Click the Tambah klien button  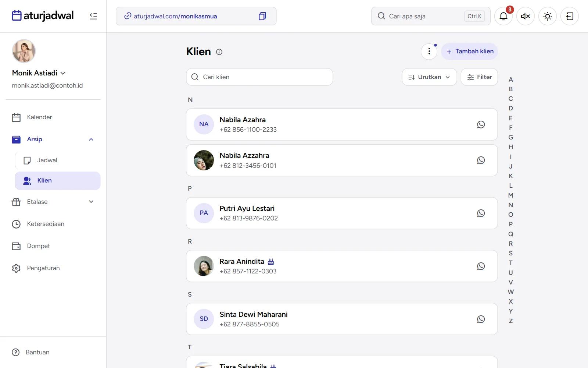coord(469,52)
